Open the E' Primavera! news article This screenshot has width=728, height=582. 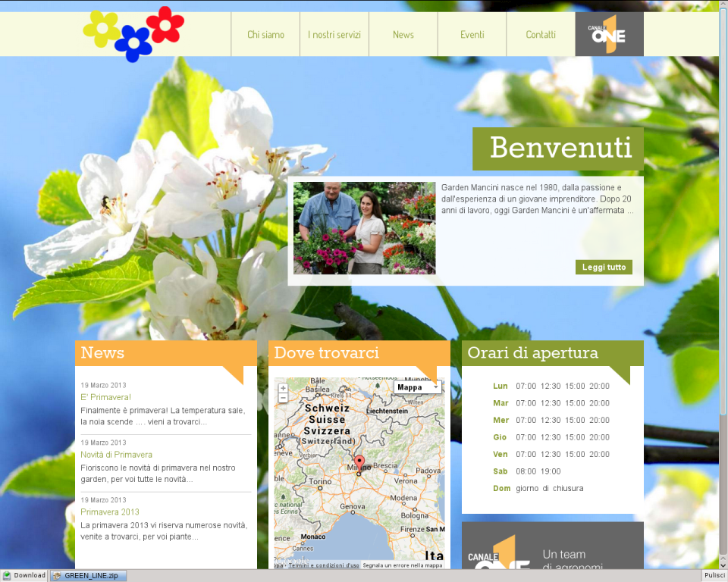click(106, 397)
